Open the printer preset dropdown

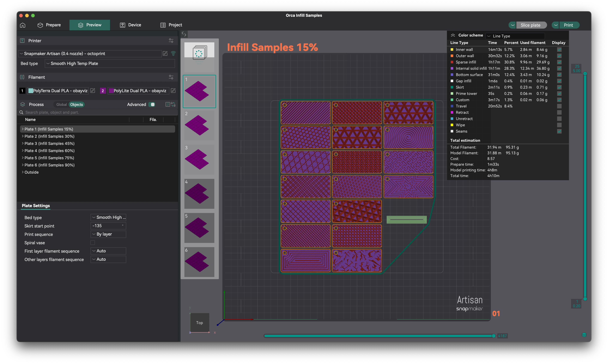pyautogui.click(x=90, y=53)
